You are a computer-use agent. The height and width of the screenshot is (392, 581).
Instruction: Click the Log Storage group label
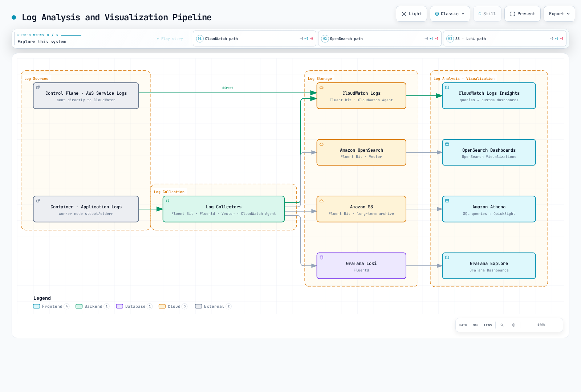[x=320, y=79]
